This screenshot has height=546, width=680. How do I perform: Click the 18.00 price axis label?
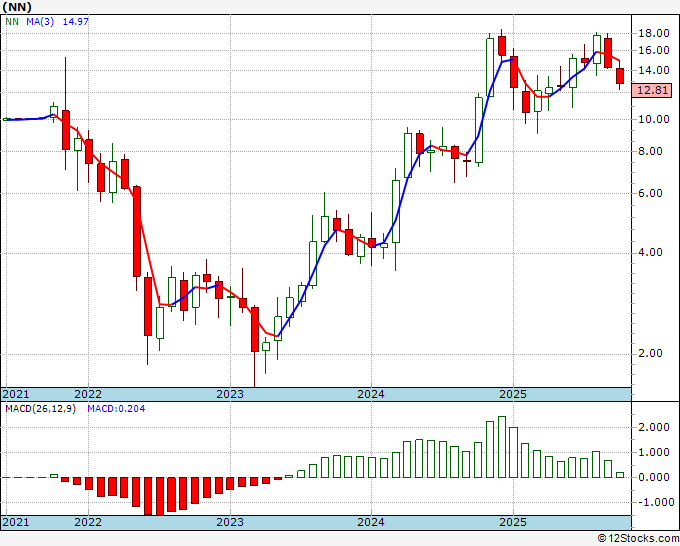(654, 33)
